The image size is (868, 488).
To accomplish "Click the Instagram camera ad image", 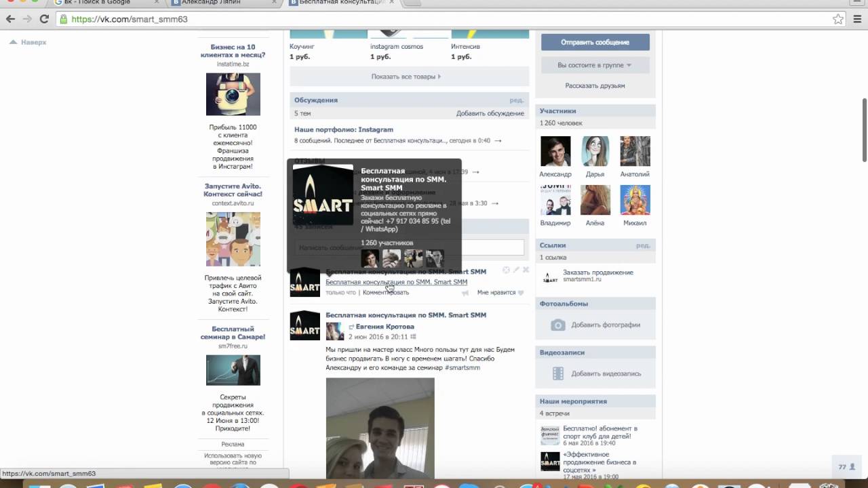I will pyautogui.click(x=233, y=94).
